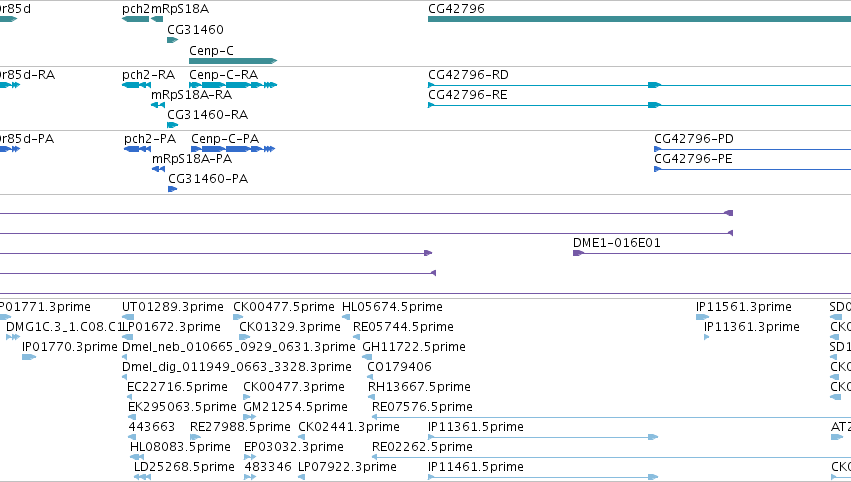This screenshot has height=482, width=851.
Task: Click the 483346 EST label
Action: pyautogui.click(x=268, y=467)
